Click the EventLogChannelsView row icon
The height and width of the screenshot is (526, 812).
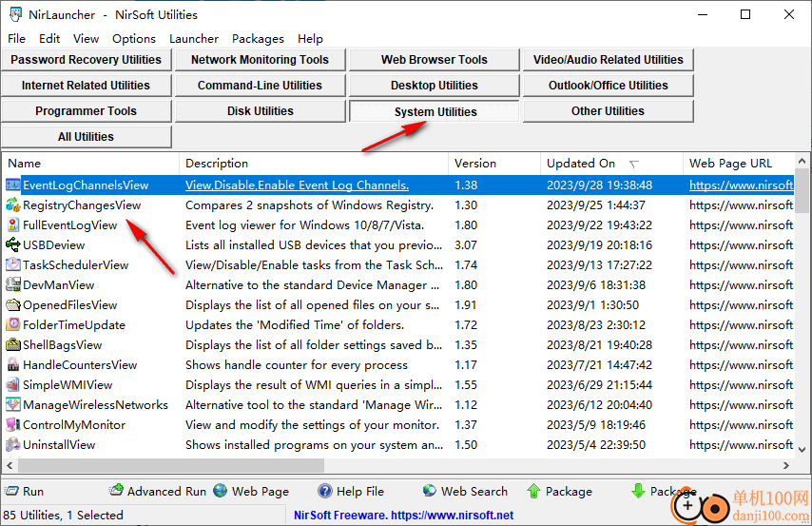pyautogui.click(x=13, y=185)
